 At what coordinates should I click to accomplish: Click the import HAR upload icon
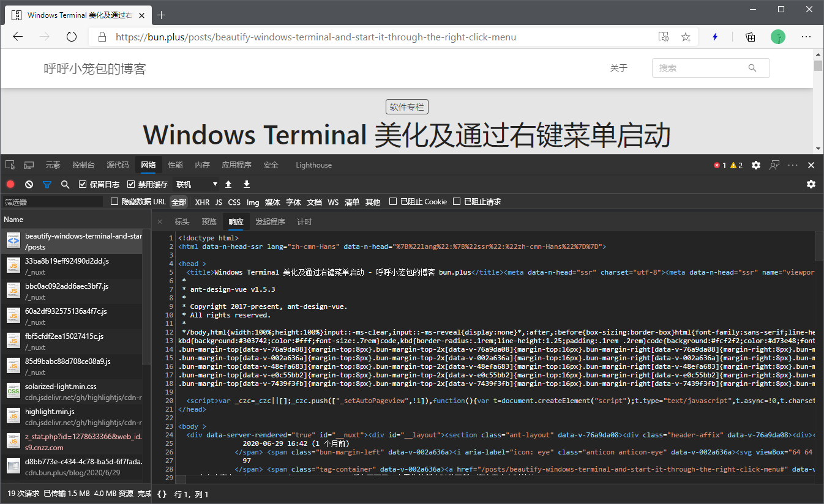click(228, 184)
